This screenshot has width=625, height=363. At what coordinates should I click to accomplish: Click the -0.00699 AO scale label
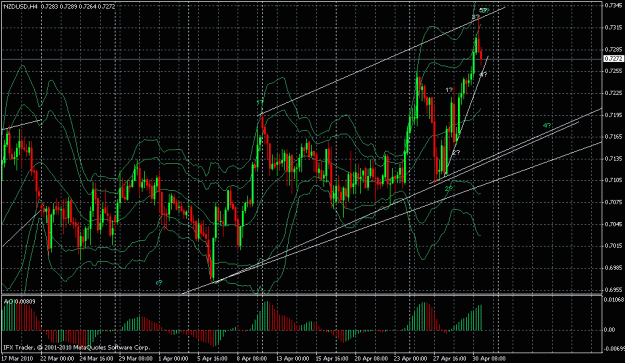tap(614, 349)
